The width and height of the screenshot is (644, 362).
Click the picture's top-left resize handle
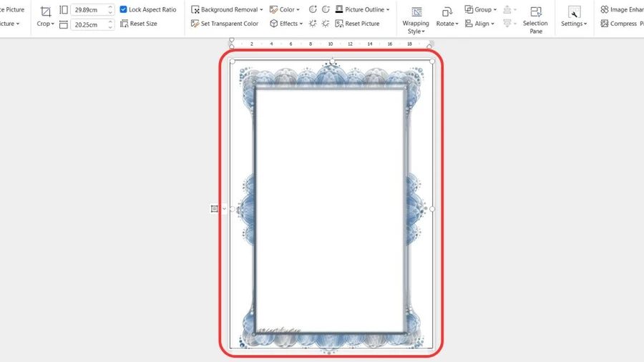tap(233, 62)
